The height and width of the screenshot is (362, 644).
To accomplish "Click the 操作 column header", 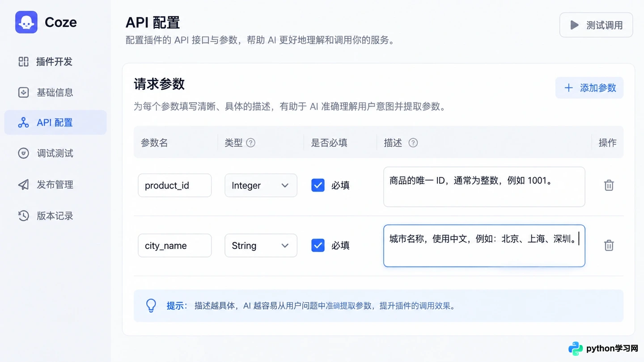I will pos(607,143).
